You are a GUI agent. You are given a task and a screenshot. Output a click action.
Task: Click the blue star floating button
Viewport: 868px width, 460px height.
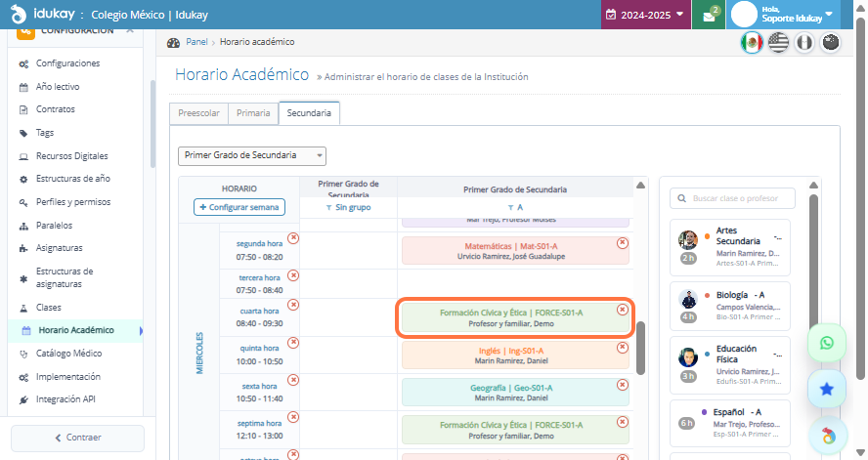point(827,390)
